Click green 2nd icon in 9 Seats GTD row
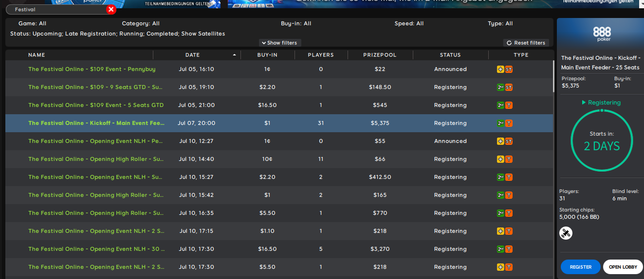 (x=500, y=87)
